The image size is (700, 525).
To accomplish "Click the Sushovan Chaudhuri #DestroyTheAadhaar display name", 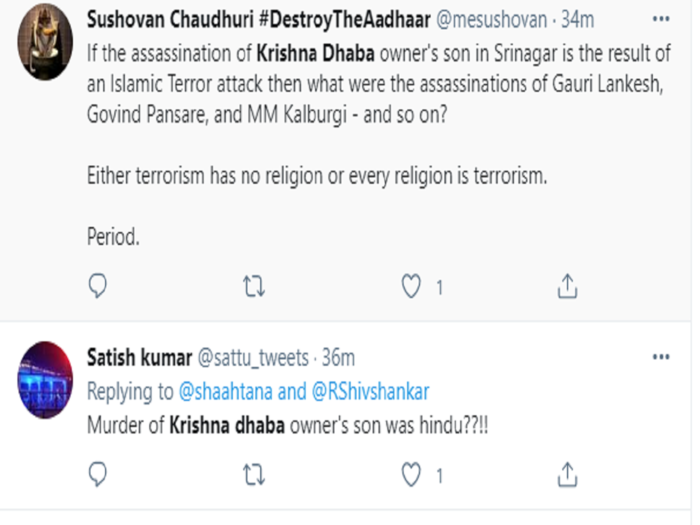I will [258, 20].
